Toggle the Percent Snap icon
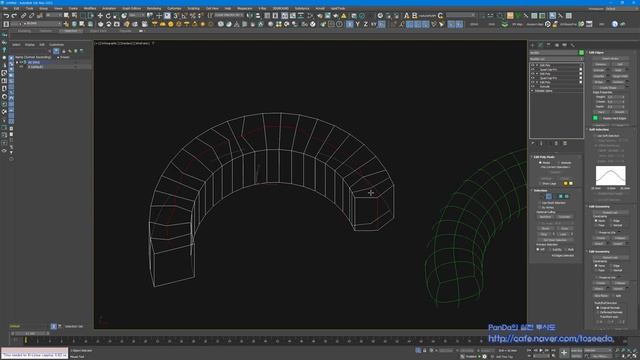Screen dimensions: 640x360 (x=192, y=16)
